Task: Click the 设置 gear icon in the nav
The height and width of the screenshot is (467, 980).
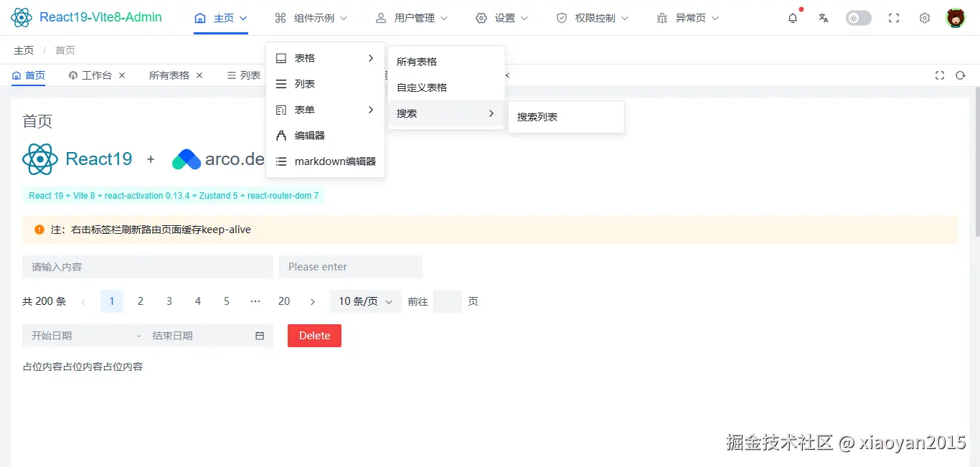Action: (481, 18)
